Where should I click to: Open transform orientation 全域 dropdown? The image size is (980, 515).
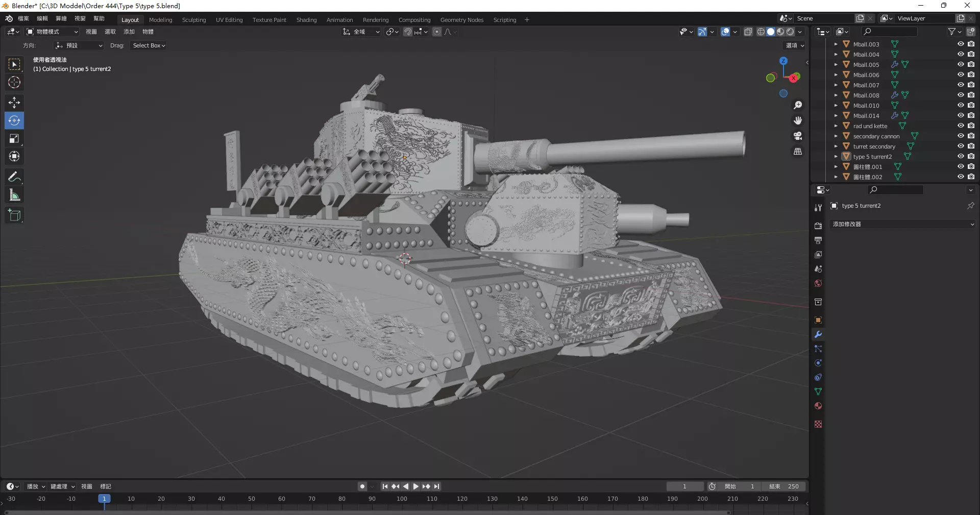coord(361,32)
